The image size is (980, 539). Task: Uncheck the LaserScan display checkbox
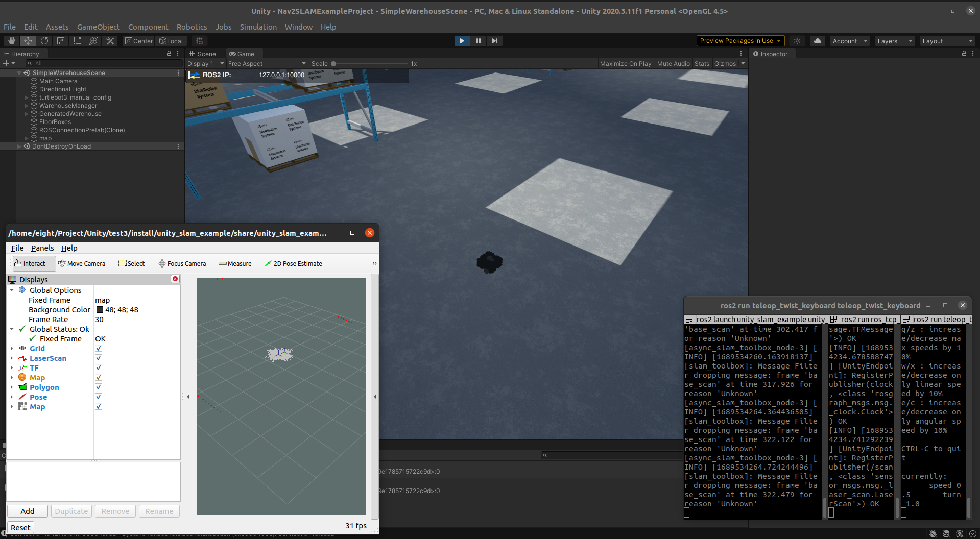(x=99, y=358)
